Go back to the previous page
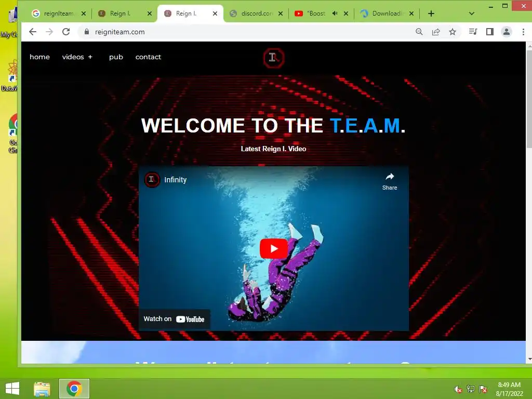The image size is (532, 399). point(33,32)
